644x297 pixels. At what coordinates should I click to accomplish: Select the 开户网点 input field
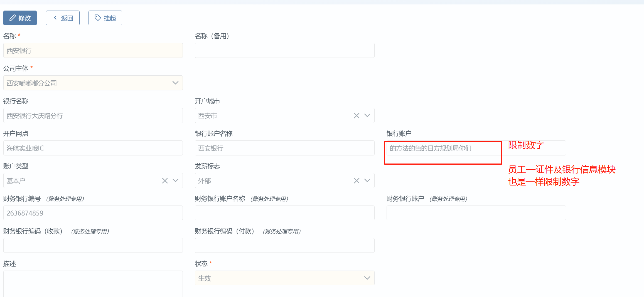(x=93, y=148)
